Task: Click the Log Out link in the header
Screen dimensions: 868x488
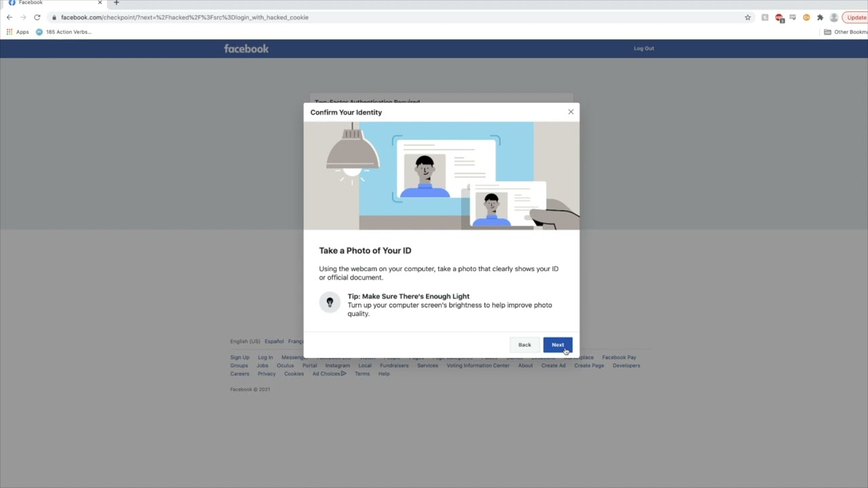Action: point(644,48)
